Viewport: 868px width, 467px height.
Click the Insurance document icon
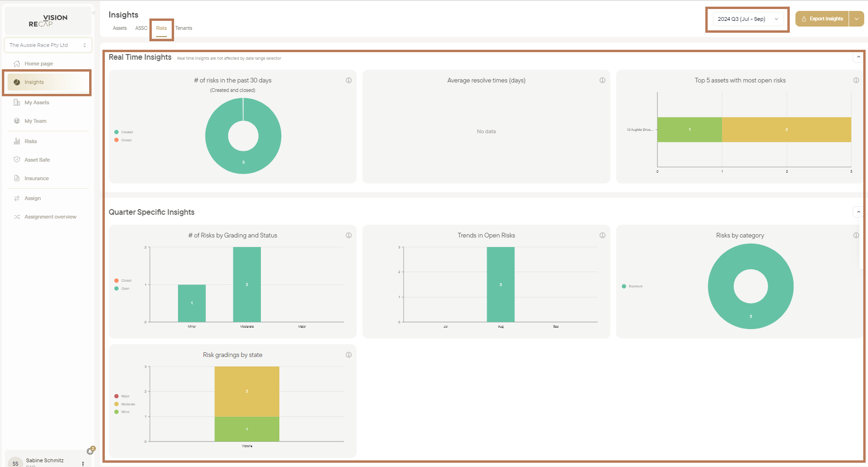click(x=17, y=178)
